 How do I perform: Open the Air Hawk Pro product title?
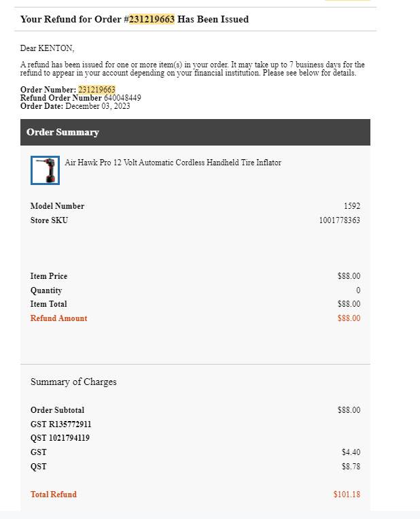click(173, 163)
